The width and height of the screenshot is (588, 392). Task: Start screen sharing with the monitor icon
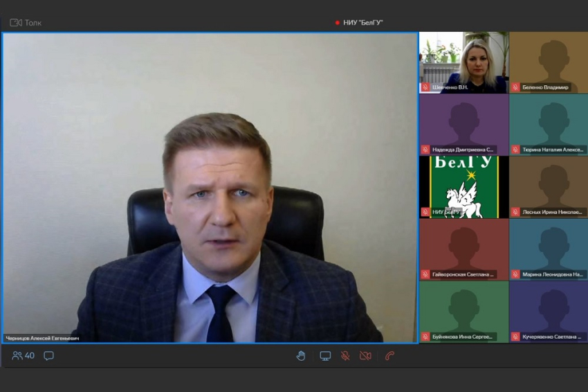click(x=325, y=356)
